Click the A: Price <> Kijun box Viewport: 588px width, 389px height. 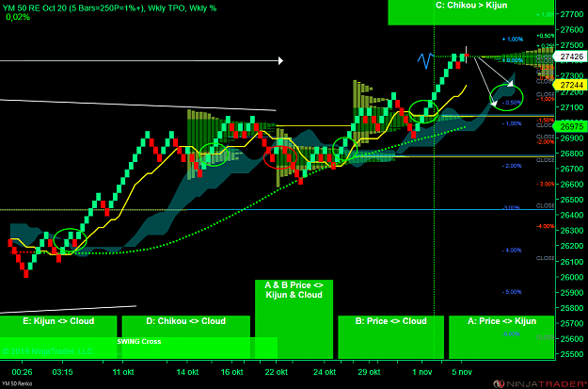(x=501, y=337)
